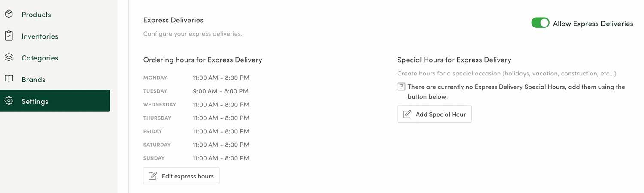Click the Edit express hours button
The image size is (644, 193).
181,176
